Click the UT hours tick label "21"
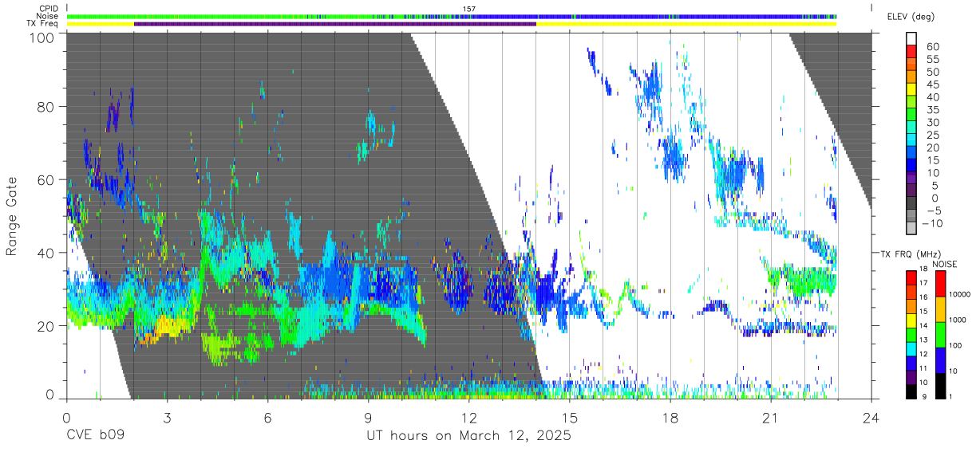Image resolution: width=980 pixels, height=452 pixels. 771,417
